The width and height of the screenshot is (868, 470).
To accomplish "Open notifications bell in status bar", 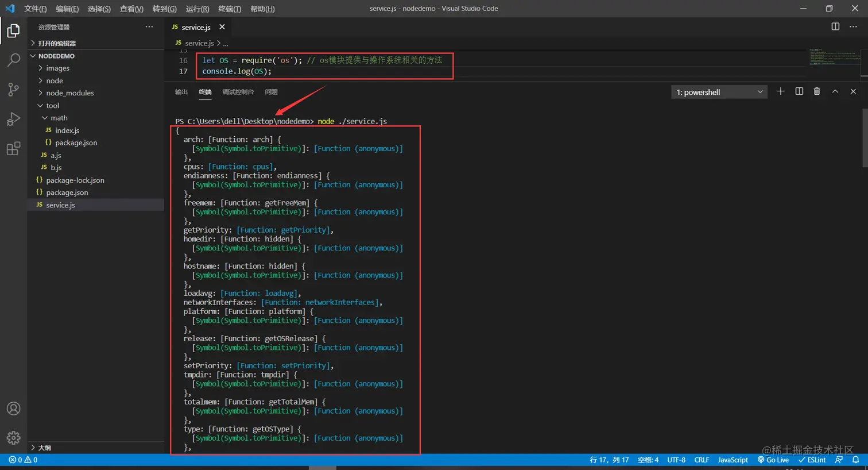I will click(855, 460).
